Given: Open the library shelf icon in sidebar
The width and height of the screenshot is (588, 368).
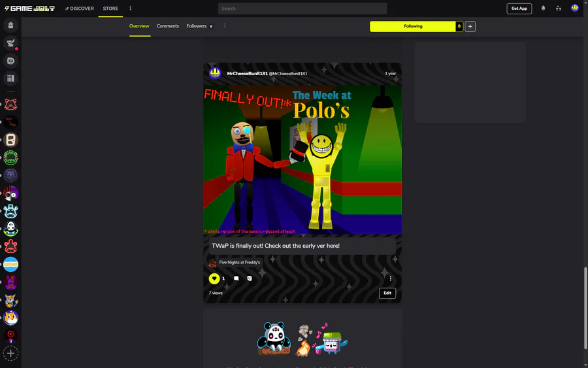Looking at the screenshot, I should [10, 78].
